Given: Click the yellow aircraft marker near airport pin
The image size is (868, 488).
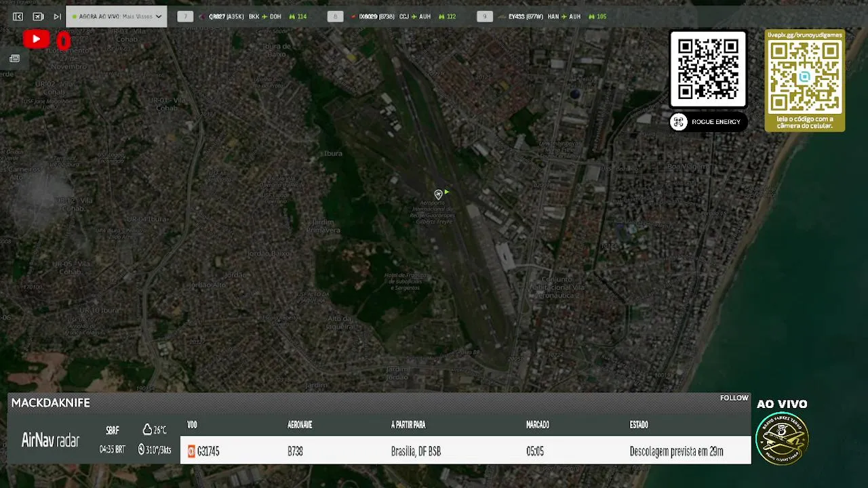Looking at the screenshot, I should point(446,192).
